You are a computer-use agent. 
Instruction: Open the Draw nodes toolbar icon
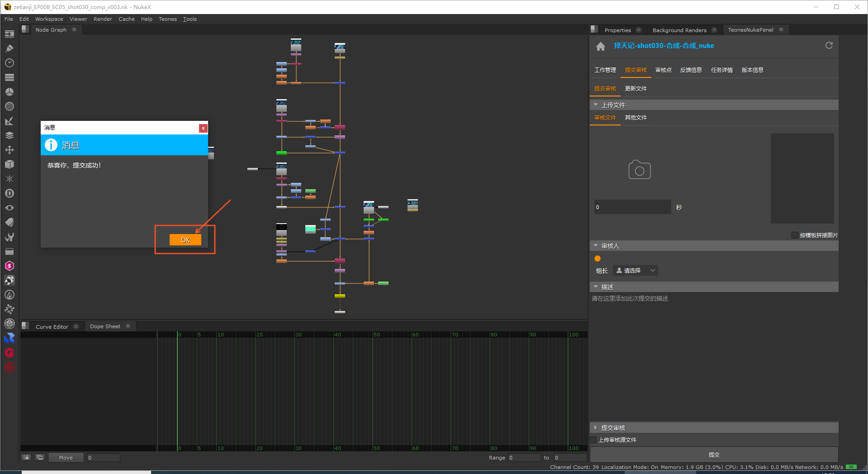coord(9,48)
